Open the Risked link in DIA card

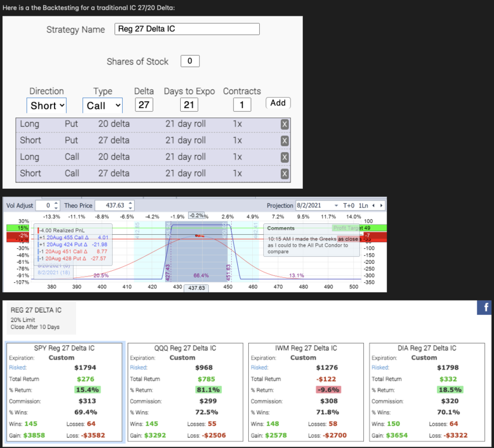click(x=380, y=367)
